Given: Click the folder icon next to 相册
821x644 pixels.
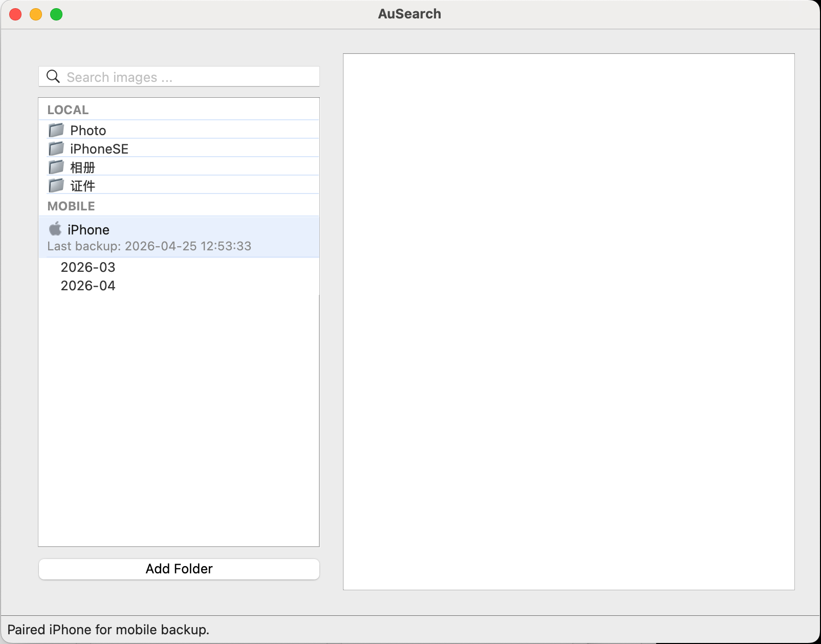Looking at the screenshot, I should pyautogui.click(x=56, y=166).
